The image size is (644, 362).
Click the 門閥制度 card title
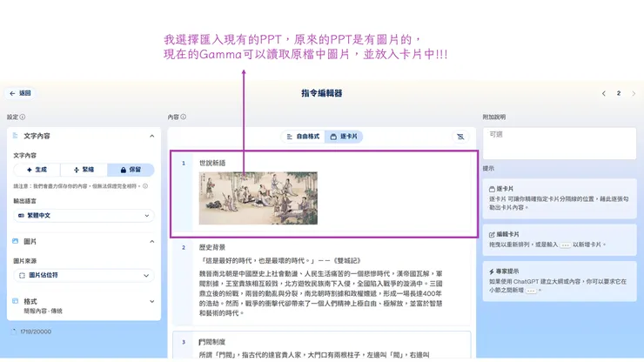tap(212, 342)
